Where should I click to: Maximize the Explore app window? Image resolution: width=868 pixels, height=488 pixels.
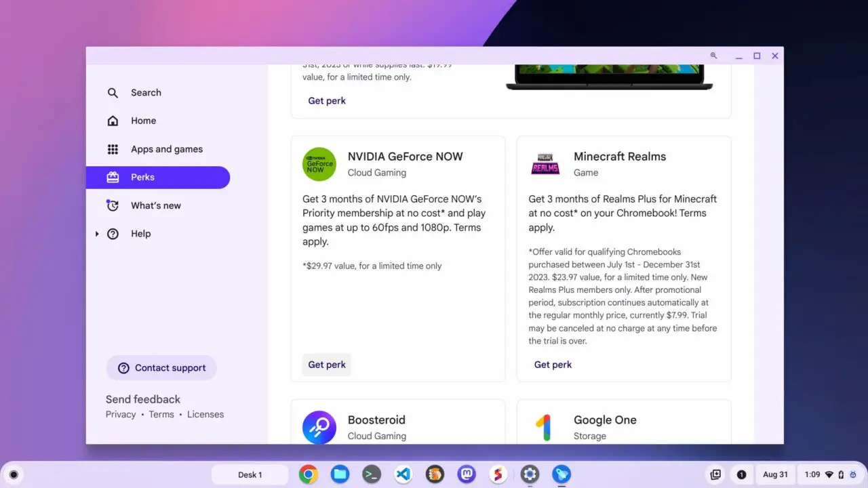(757, 56)
